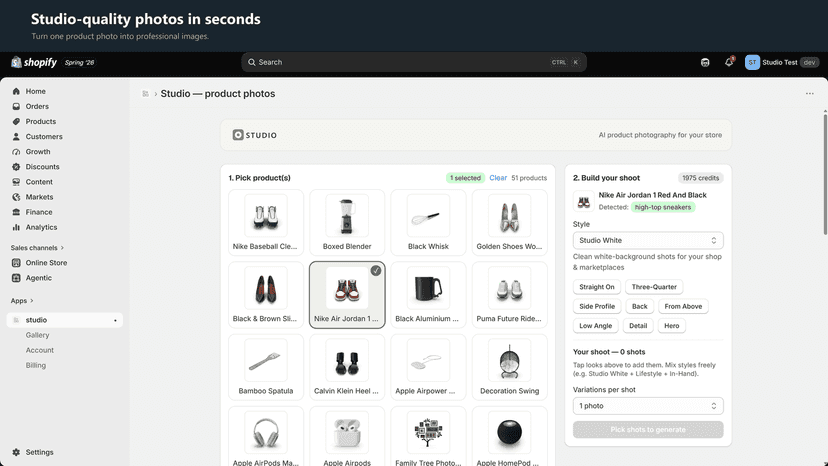Open the Analytics bar chart icon
The image size is (828, 466).
[16, 227]
